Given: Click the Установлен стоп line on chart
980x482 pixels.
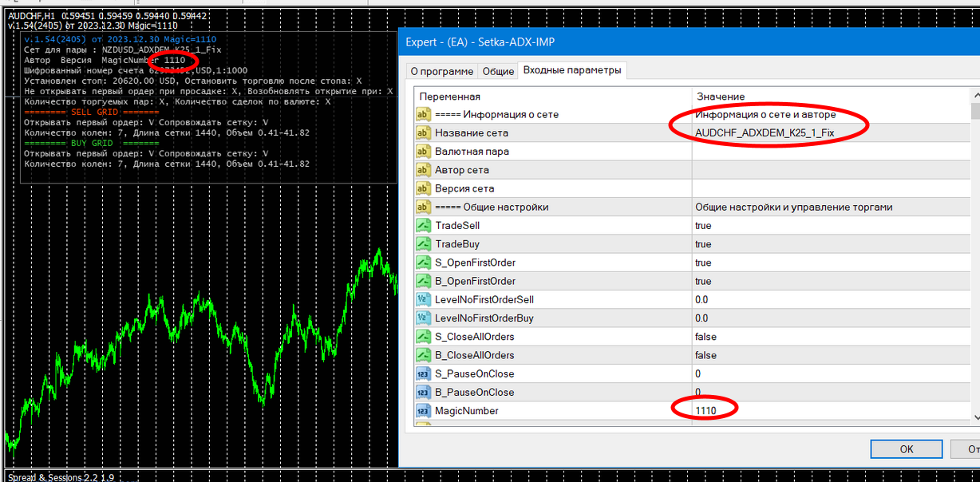Looking at the screenshot, I should 192,81.
